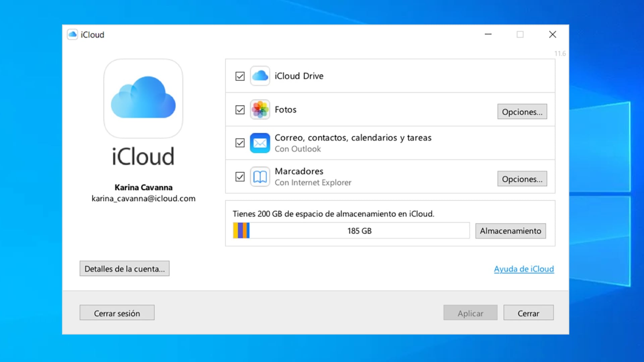
Task: Click the email karina_cavanna@icloud.com
Action: click(144, 198)
